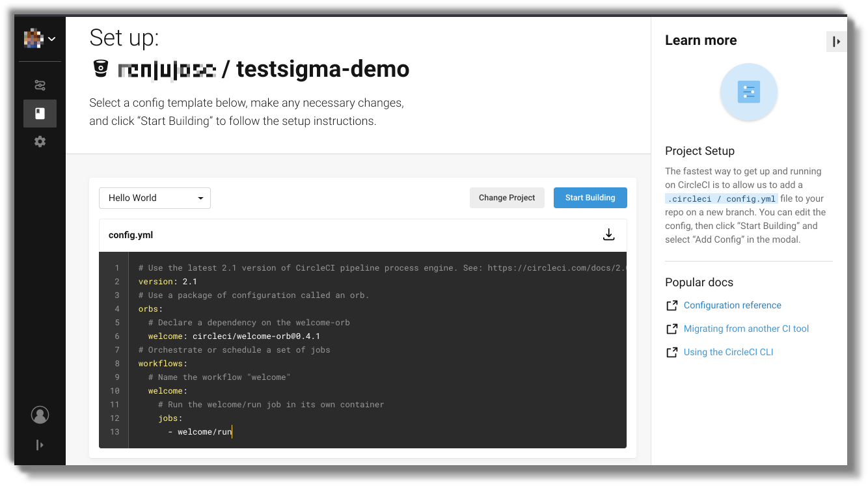Open the Hello World template dropdown
Screen dimensions: 868x486
[155, 198]
